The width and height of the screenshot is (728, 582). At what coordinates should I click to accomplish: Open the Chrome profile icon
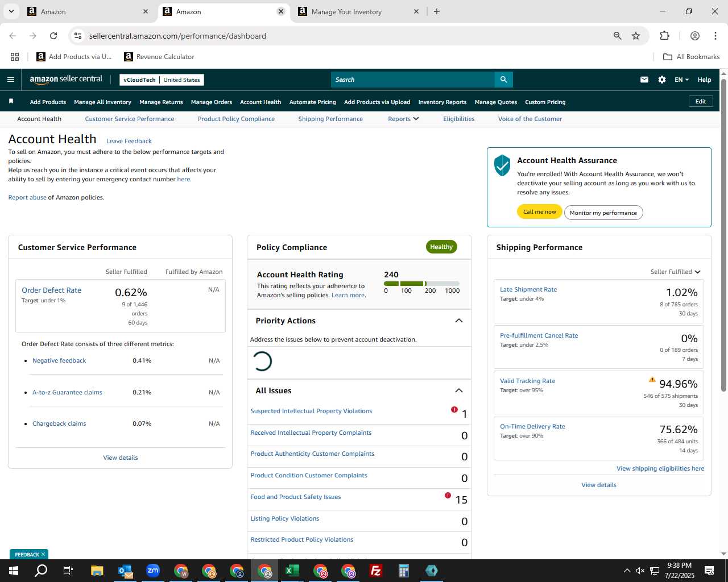[695, 36]
